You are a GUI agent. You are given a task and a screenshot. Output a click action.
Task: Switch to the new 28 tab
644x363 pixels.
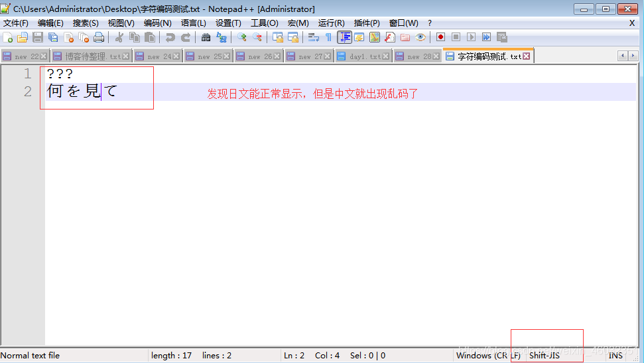(x=417, y=56)
